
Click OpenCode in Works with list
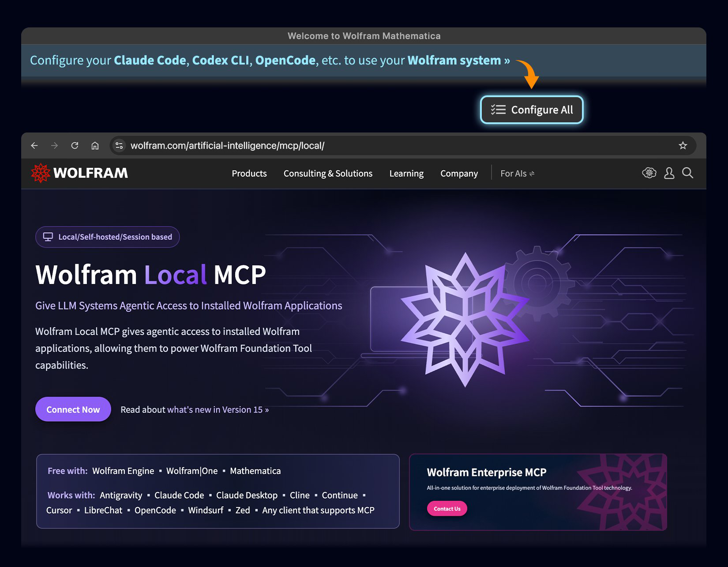[155, 510]
